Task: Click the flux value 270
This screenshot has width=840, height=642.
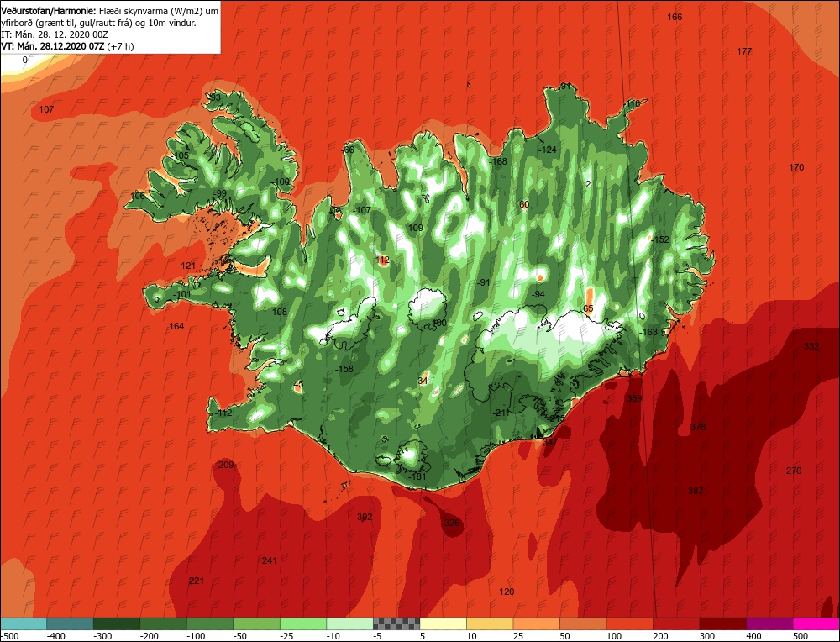Action: click(x=794, y=471)
